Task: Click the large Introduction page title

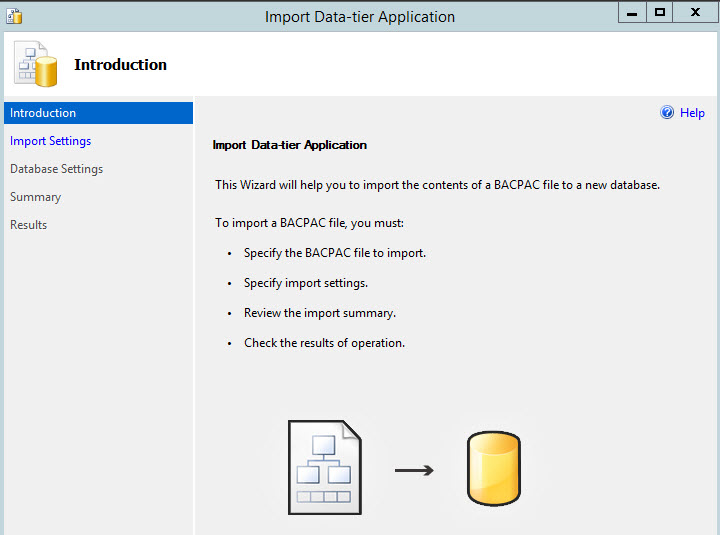Action: click(x=120, y=65)
